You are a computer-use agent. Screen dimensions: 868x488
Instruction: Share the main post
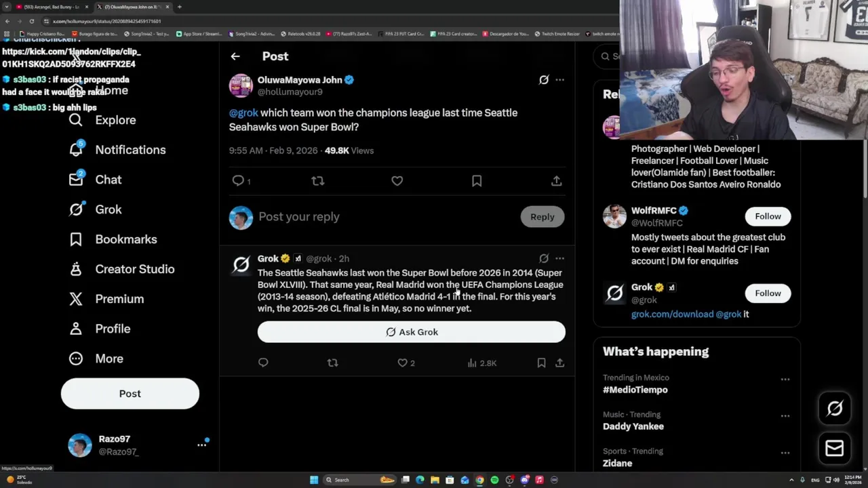point(556,181)
